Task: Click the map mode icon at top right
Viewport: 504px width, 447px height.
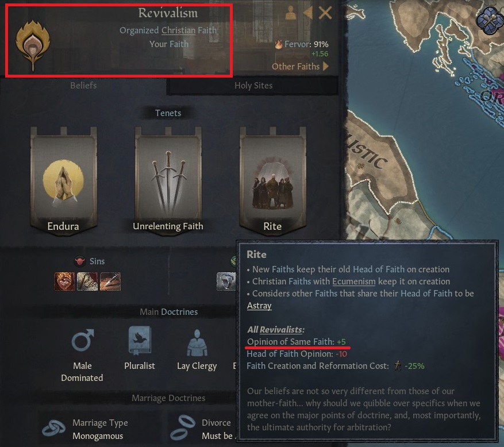Action: coord(489,20)
